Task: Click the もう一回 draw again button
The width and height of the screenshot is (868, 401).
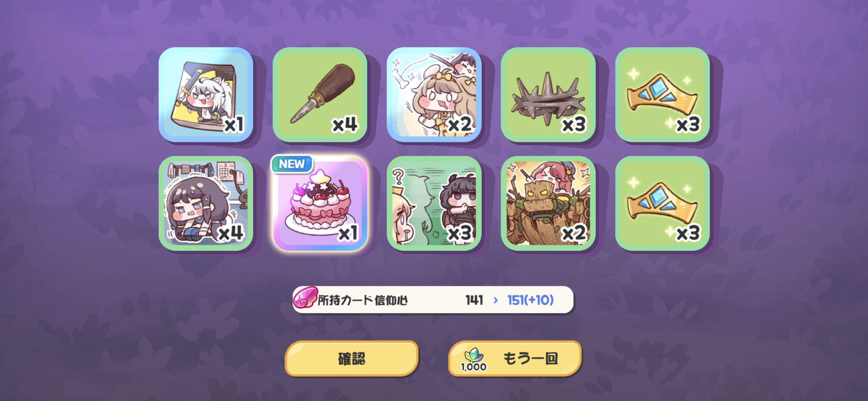Action: tap(515, 358)
